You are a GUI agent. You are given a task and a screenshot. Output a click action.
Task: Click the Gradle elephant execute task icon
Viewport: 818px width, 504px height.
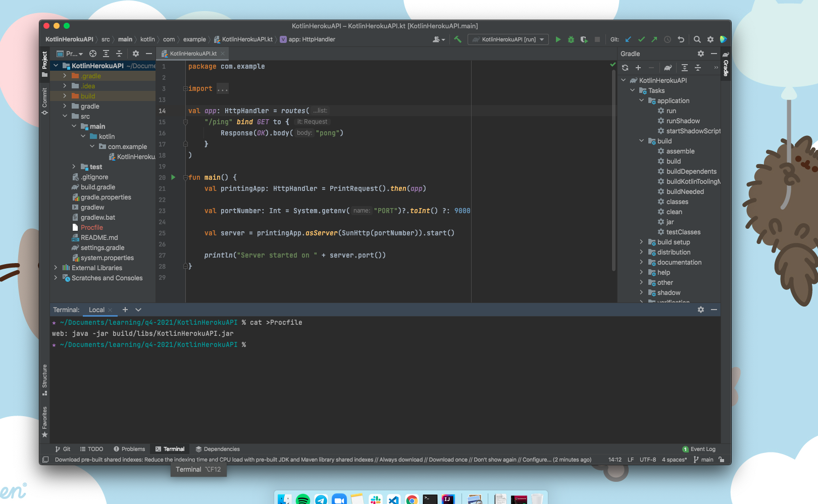[668, 68]
